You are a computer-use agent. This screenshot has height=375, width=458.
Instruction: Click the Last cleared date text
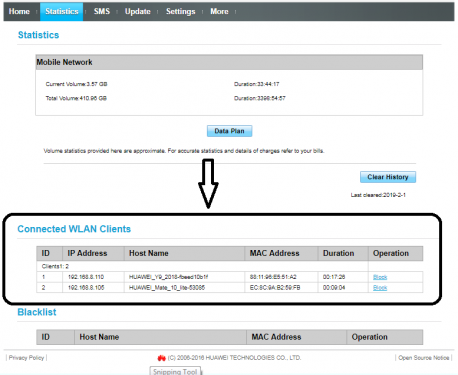pos(378,195)
